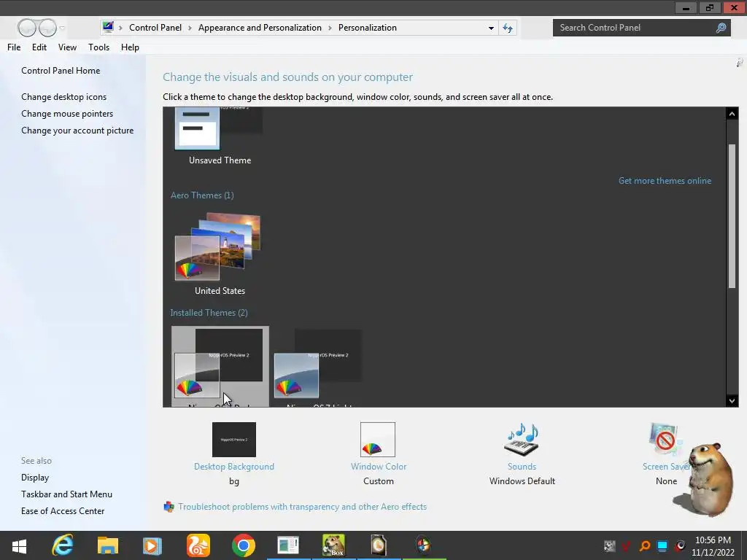Go to Control Panel Home

61,71
